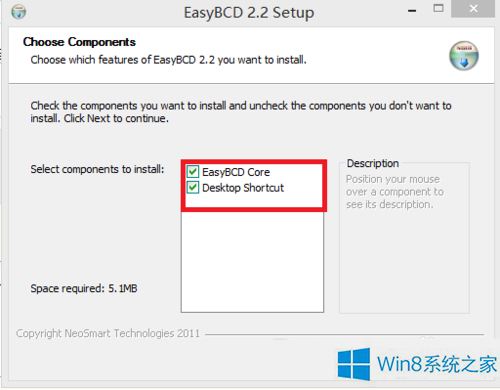The width and height of the screenshot is (500, 390).
Task: Maximize the EasyBCD 2.2 Setup window
Action: tap(438, 8)
